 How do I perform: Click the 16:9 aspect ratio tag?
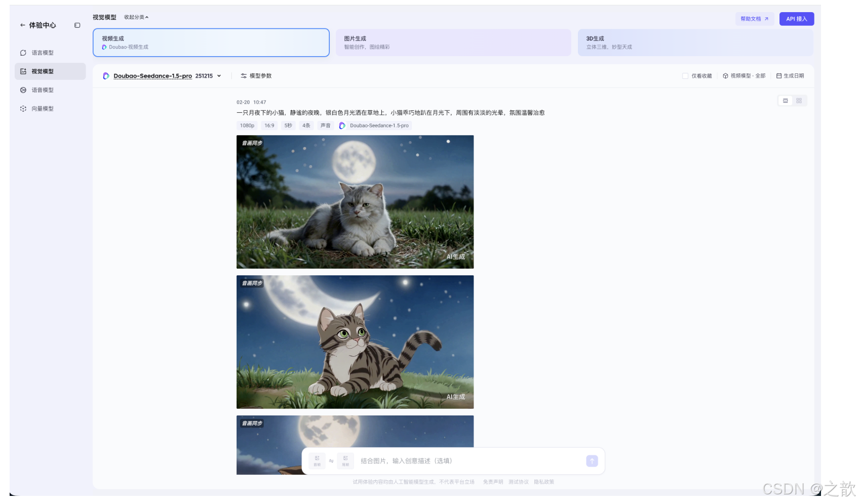269,125
